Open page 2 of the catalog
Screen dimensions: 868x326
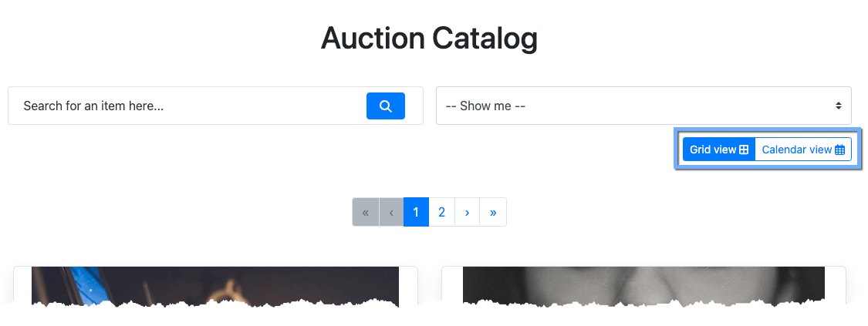[441, 212]
